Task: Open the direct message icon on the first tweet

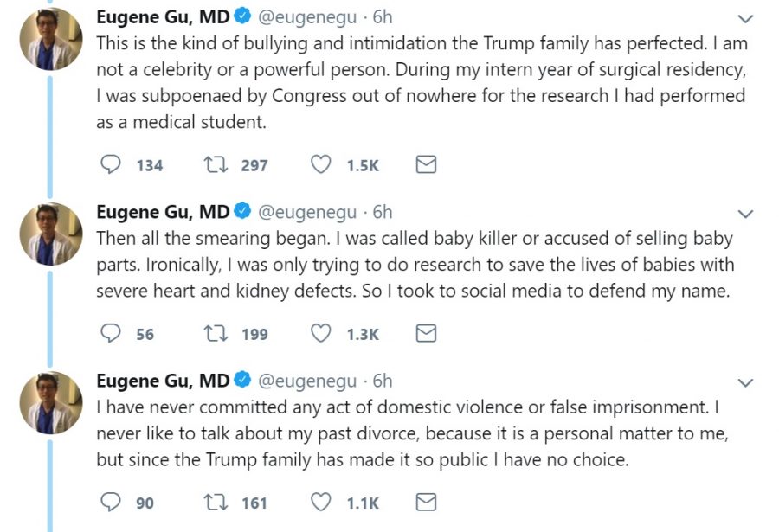Action: pos(425,163)
